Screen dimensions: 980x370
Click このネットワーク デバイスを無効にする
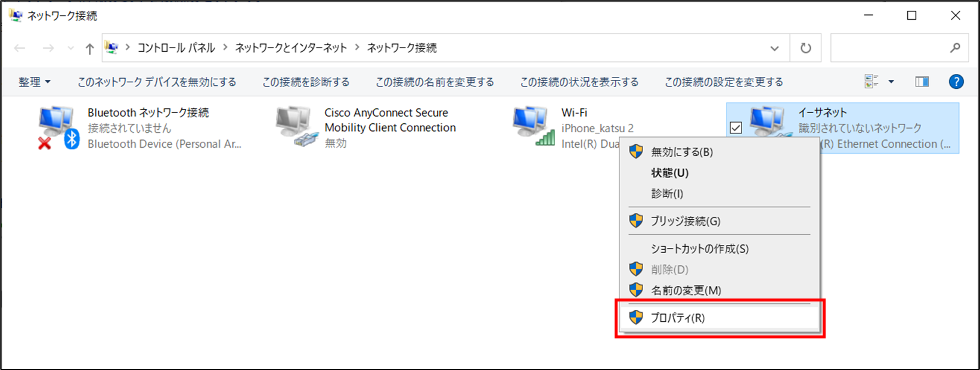pos(157,82)
